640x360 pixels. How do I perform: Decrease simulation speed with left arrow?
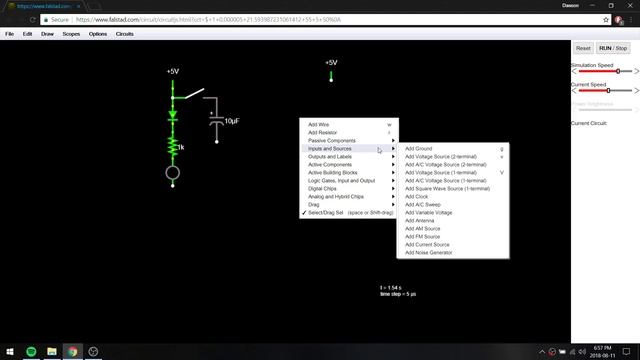574,71
